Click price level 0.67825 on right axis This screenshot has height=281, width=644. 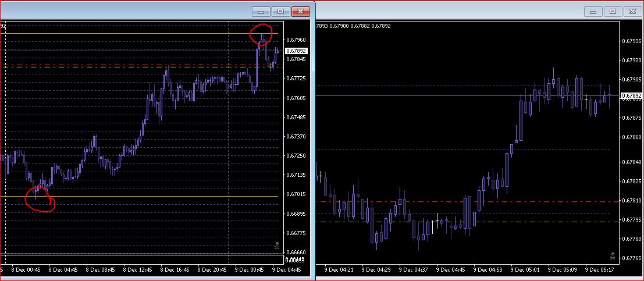click(632, 181)
